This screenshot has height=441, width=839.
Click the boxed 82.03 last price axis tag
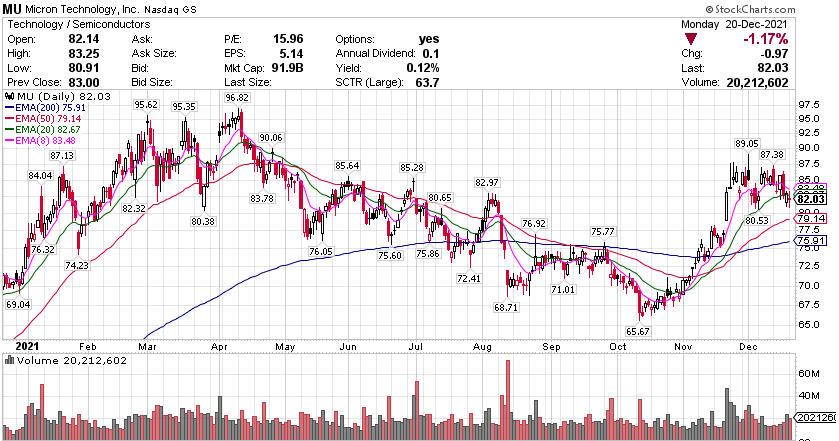pos(812,199)
